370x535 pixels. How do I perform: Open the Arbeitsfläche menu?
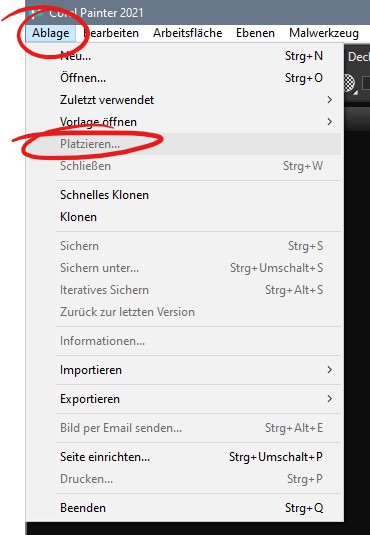click(x=187, y=33)
